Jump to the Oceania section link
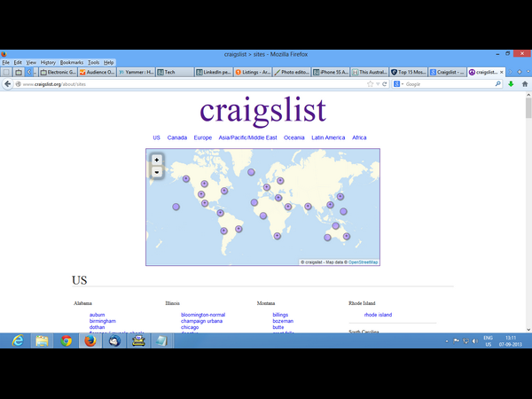 point(293,137)
